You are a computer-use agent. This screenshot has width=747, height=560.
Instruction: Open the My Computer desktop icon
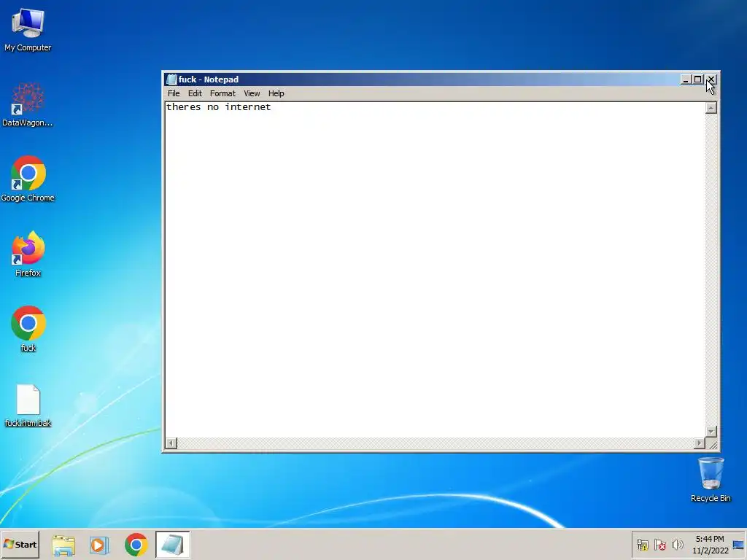(x=28, y=30)
